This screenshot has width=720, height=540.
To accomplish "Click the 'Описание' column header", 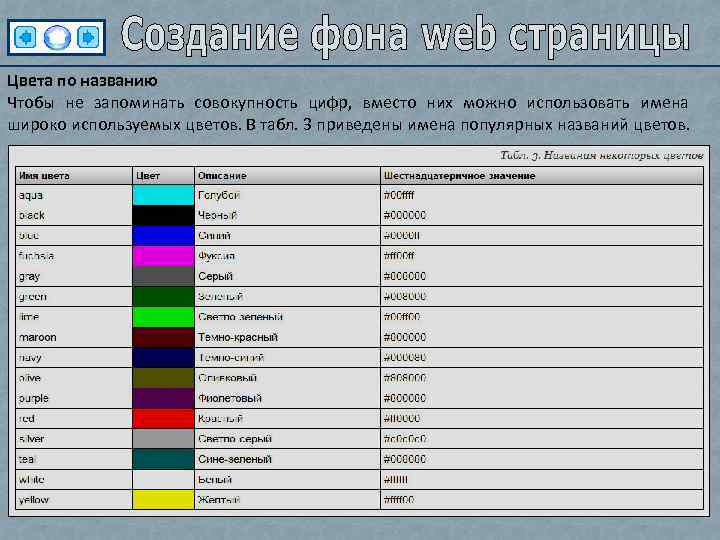I will point(287,176).
